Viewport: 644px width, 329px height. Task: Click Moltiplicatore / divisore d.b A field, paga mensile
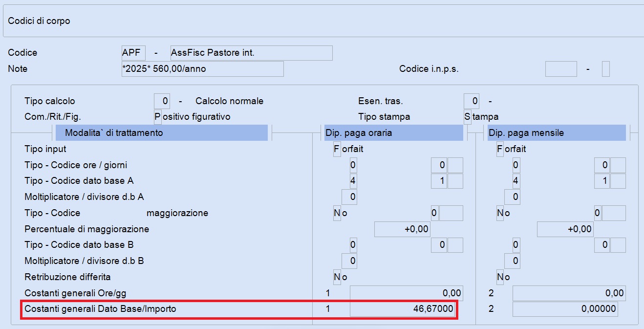512,197
